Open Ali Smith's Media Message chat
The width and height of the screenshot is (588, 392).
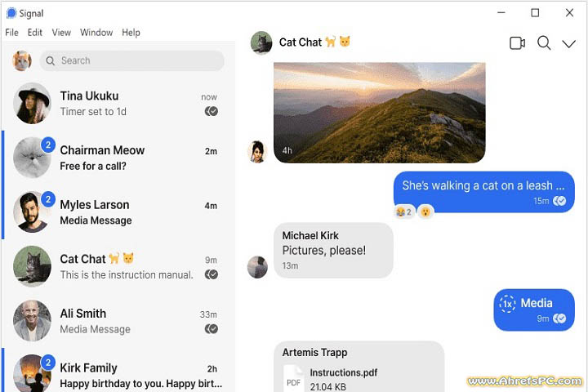[118, 321]
